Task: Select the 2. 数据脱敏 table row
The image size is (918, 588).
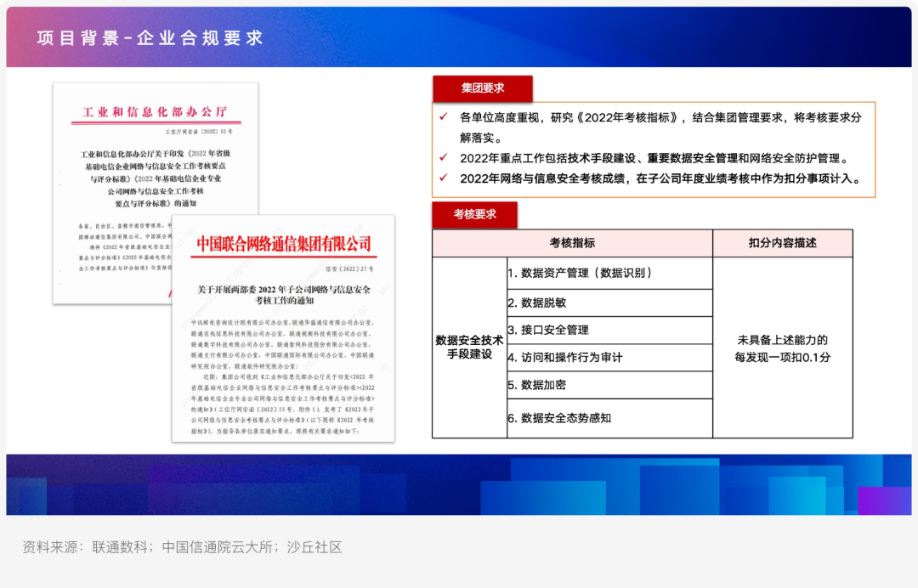Action: (x=609, y=302)
